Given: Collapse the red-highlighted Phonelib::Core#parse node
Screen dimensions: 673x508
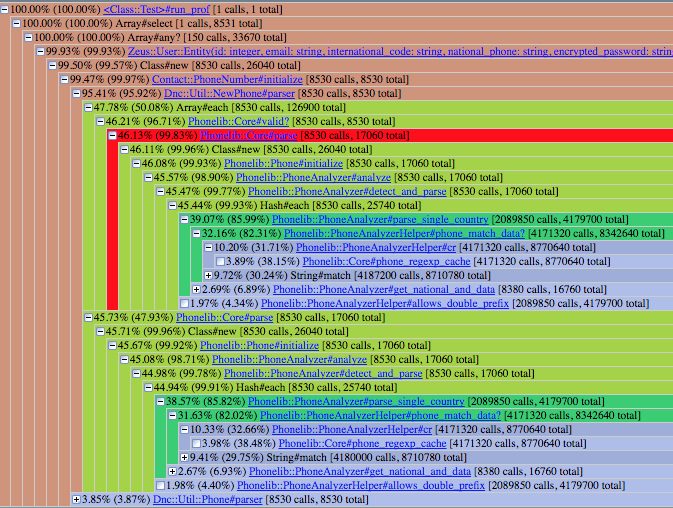Looking at the screenshot, I should (112, 136).
